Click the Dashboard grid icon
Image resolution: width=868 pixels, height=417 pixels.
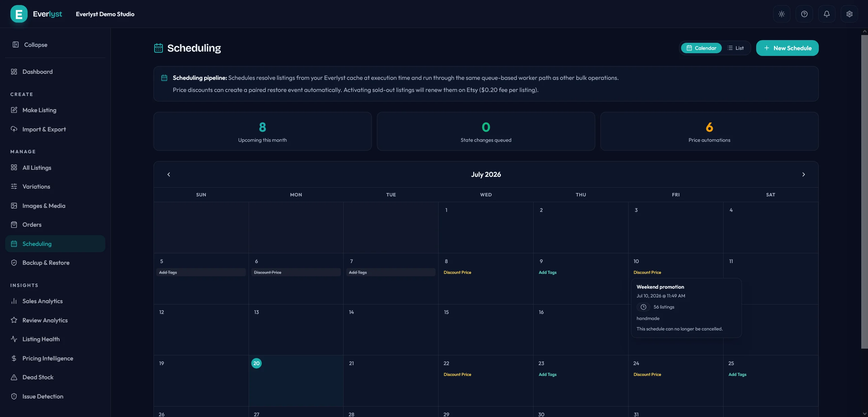[14, 71]
